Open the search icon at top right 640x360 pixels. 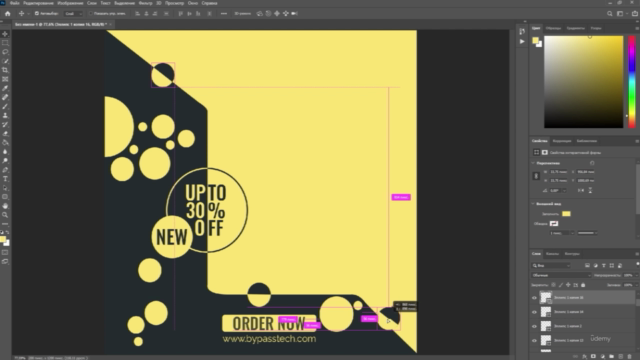point(609,13)
